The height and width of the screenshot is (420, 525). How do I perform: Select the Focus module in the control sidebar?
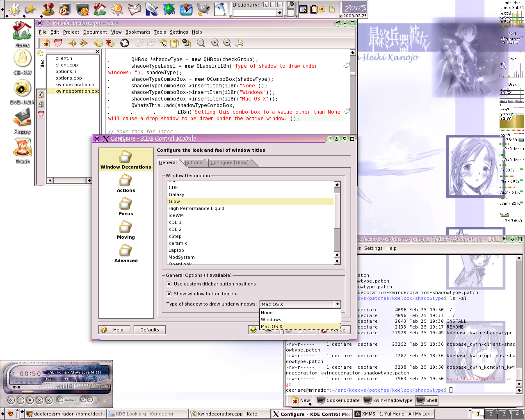click(126, 207)
